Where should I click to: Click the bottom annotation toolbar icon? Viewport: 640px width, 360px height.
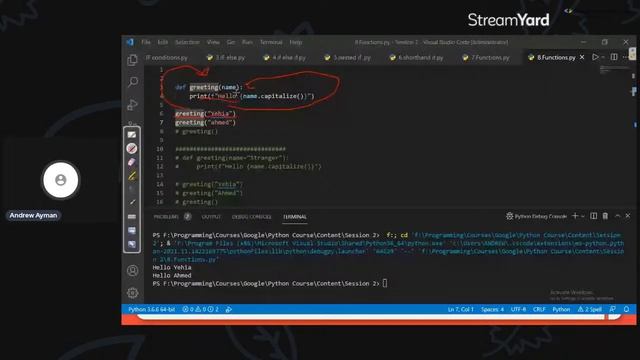pos(132,244)
